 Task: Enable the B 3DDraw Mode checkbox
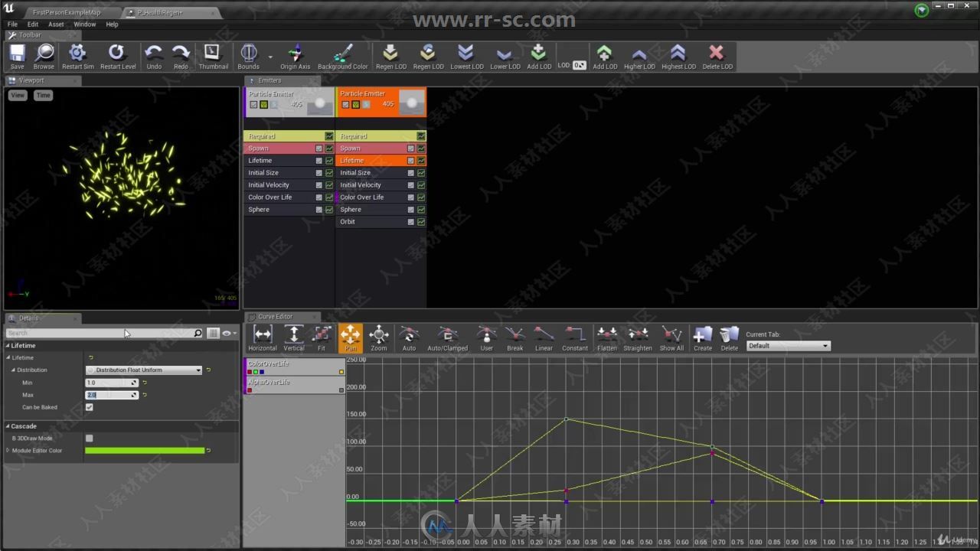click(x=90, y=439)
